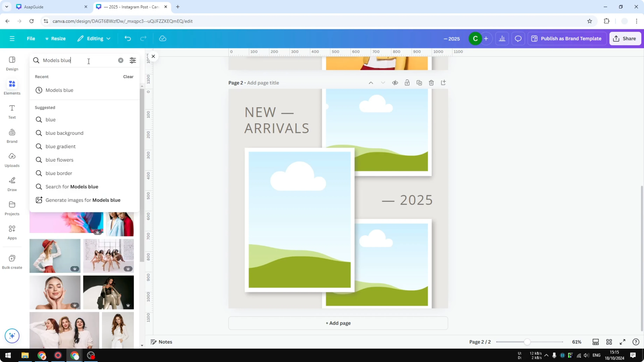Open the Brand panel

pyautogui.click(x=12, y=135)
